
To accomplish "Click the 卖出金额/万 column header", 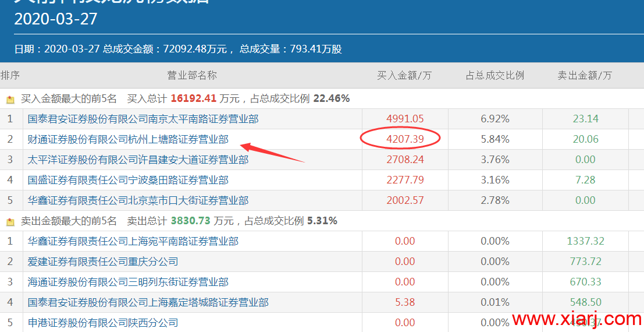I will tap(585, 75).
